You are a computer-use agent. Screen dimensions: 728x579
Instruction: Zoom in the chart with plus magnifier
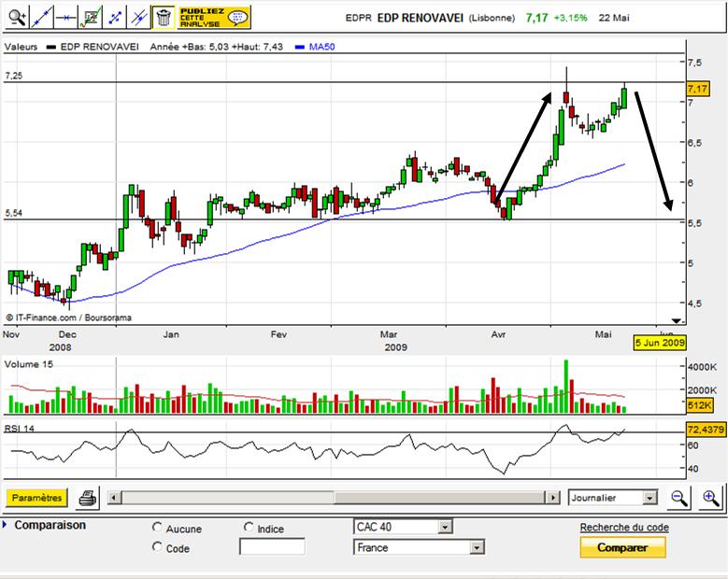tap(711, 498)
